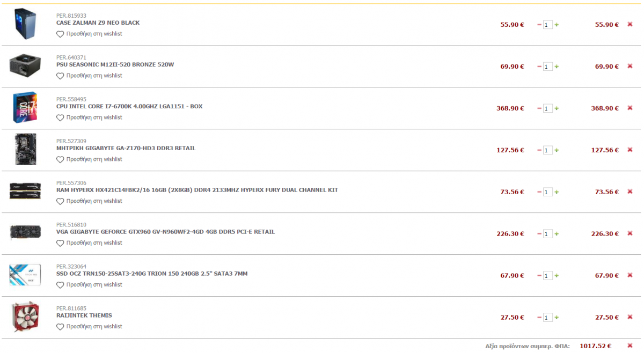The height and width of the screenshot is (353, 644).
Task: Increase quantity of Seasonic M12II-520 PSU
Action: click(557, 67)
